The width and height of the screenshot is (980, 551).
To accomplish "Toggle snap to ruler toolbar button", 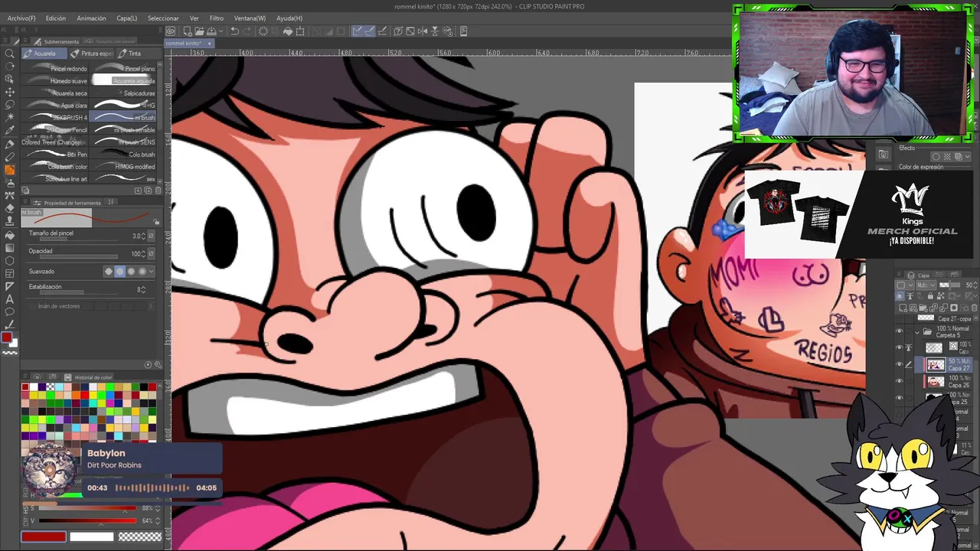I will click(358, 31).
